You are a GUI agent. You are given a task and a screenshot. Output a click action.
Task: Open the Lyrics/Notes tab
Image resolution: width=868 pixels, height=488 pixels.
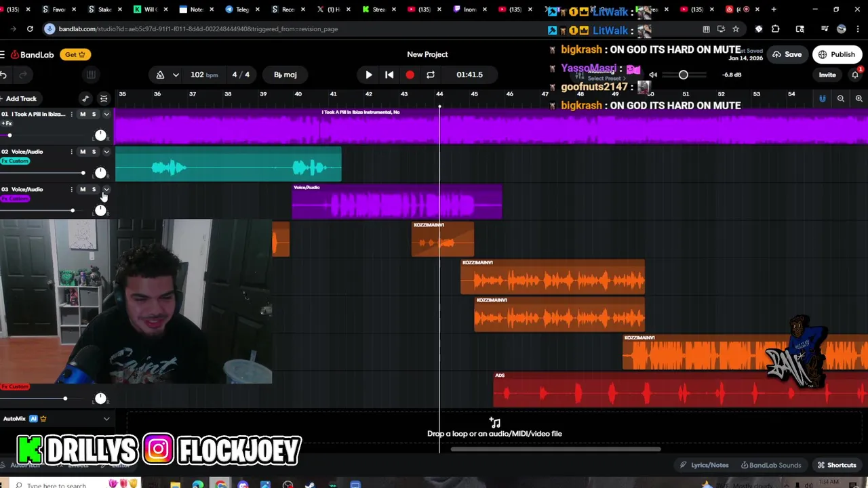pyautogui.click(x=704, y=465)
